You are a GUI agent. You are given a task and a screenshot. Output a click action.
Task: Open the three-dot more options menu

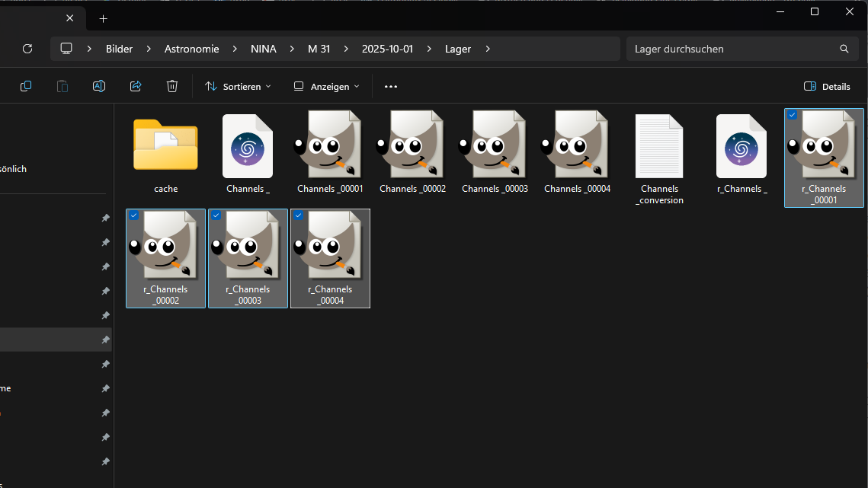391,87
